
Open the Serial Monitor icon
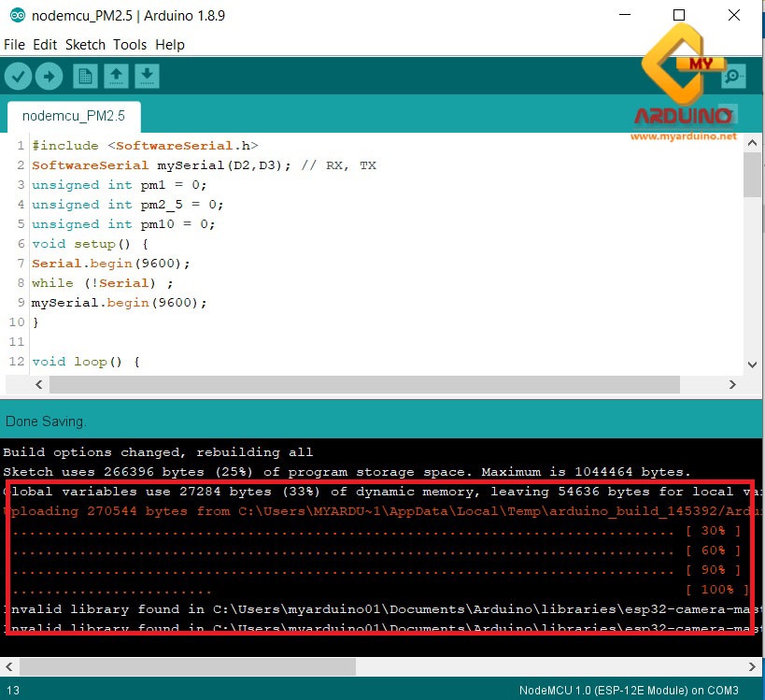(x=733, y=76)
